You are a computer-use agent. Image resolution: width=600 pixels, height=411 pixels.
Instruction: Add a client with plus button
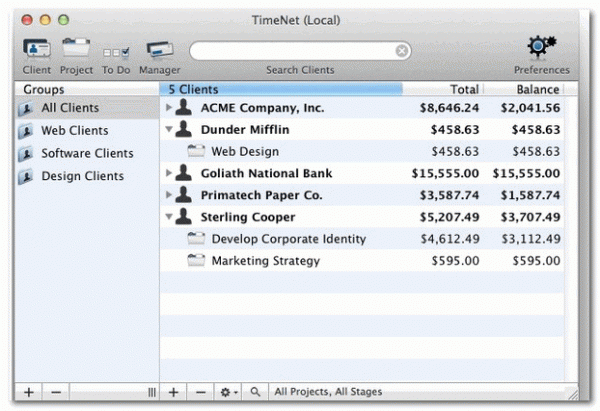point(173,392)
